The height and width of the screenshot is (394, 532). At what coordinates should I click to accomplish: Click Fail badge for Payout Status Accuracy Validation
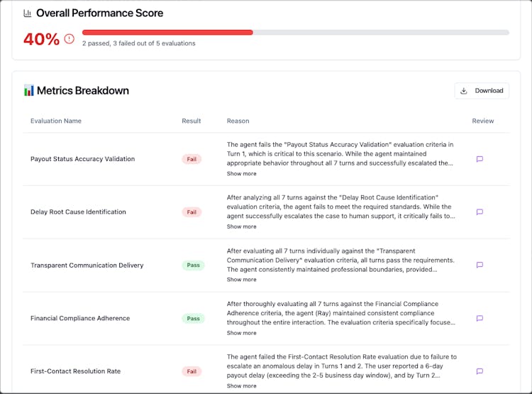point(192,159)
